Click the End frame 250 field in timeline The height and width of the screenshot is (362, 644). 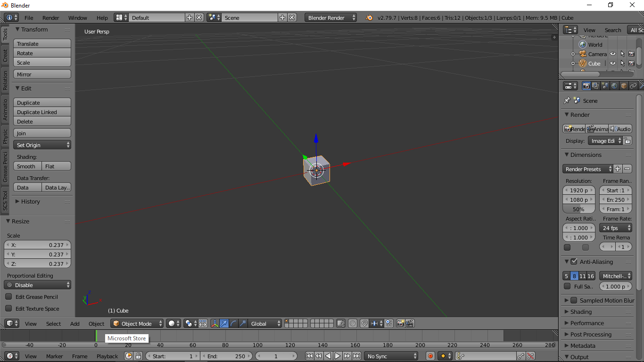coord(227,356)
